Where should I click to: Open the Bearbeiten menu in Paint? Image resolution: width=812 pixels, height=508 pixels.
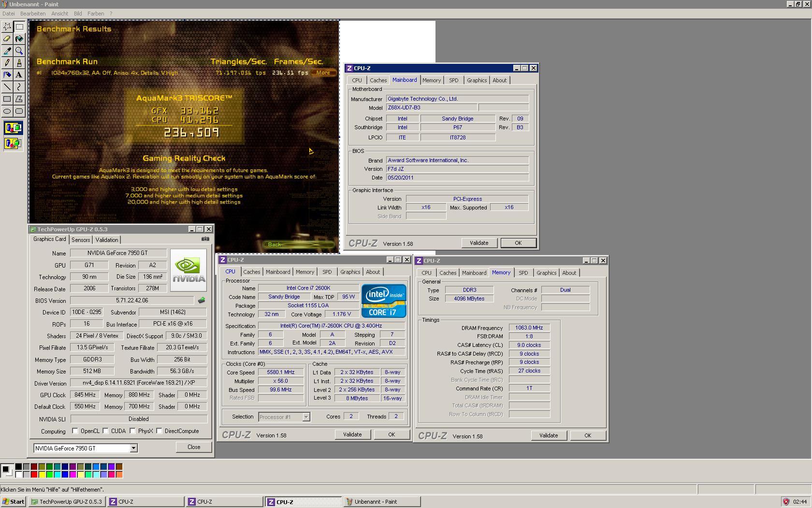33,14
